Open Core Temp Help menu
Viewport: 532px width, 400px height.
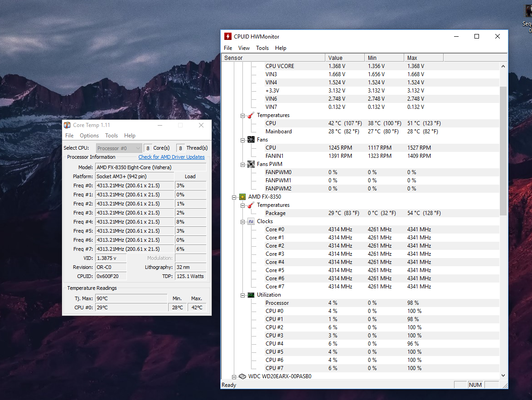point(130,136)
